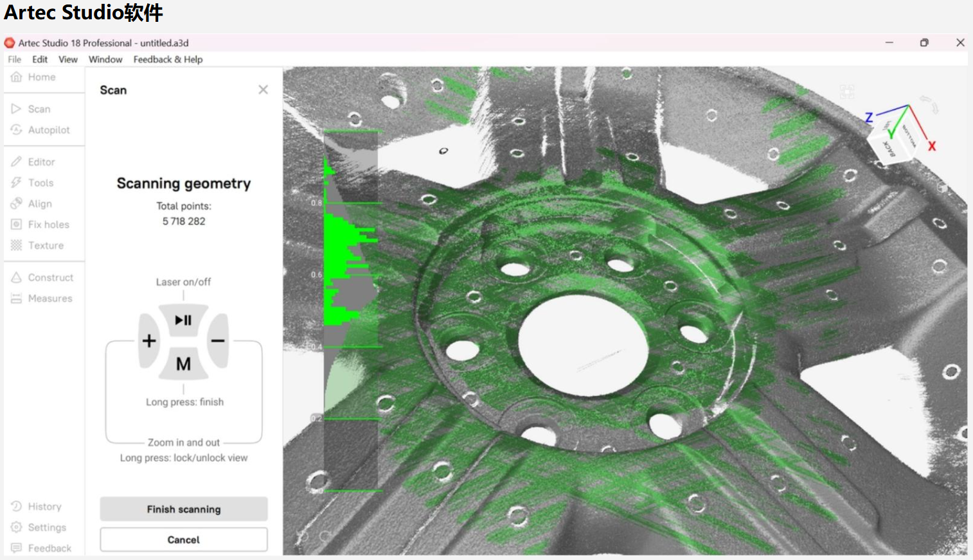Close the Scan panel
Image resolution: width=973 pixels, height=560 pixels.
(263, 90)
